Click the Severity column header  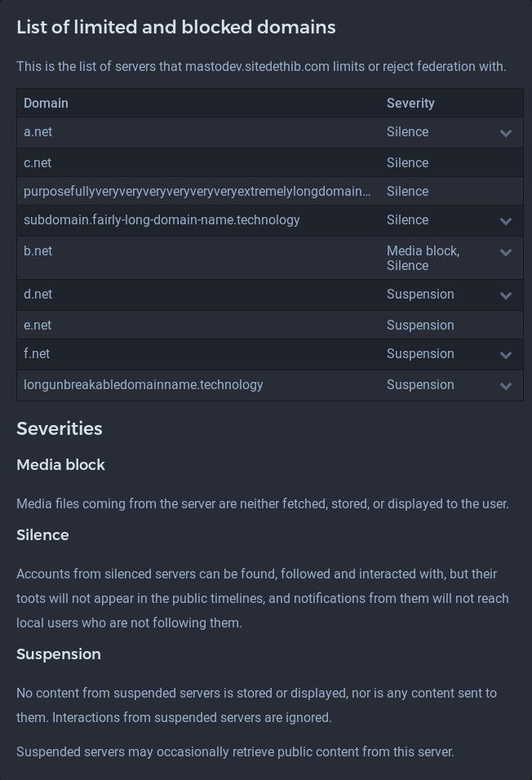pos(410,104)
